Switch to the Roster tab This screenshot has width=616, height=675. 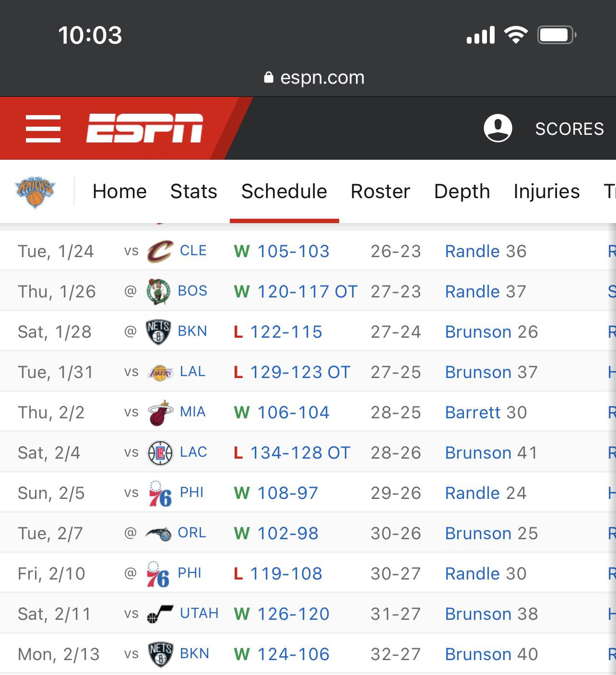pos(380,191)
